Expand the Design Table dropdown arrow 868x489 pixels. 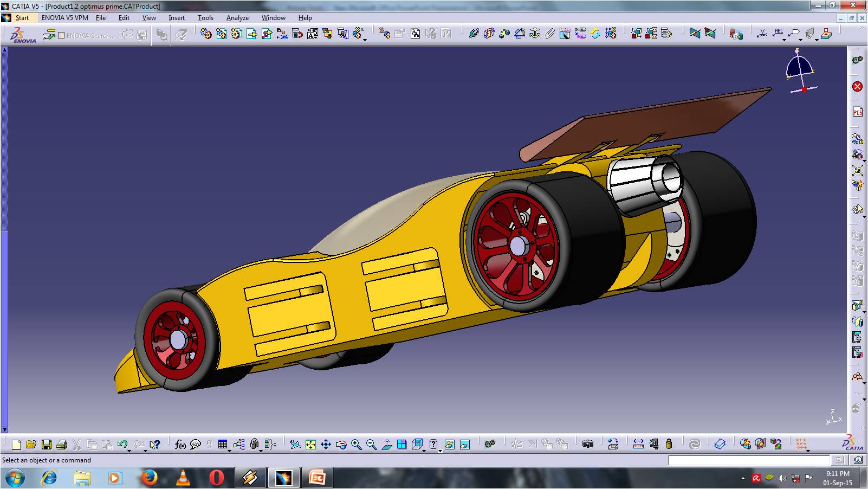[x=230, y=450]
